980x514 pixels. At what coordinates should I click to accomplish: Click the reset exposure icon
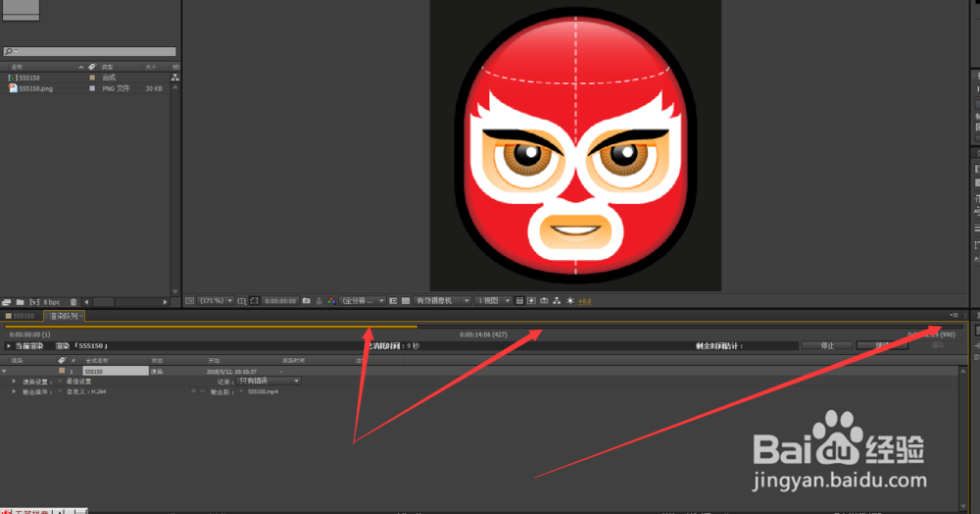tap(570, 301)
